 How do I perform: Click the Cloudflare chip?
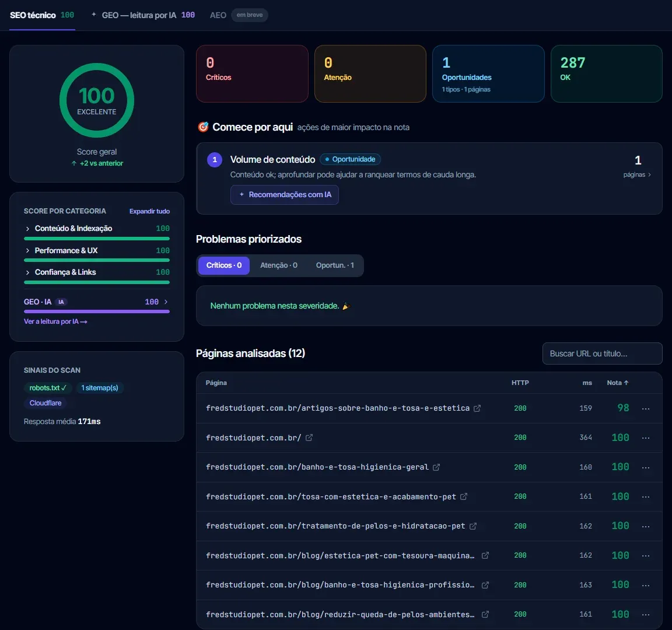(x=45, y=403)
